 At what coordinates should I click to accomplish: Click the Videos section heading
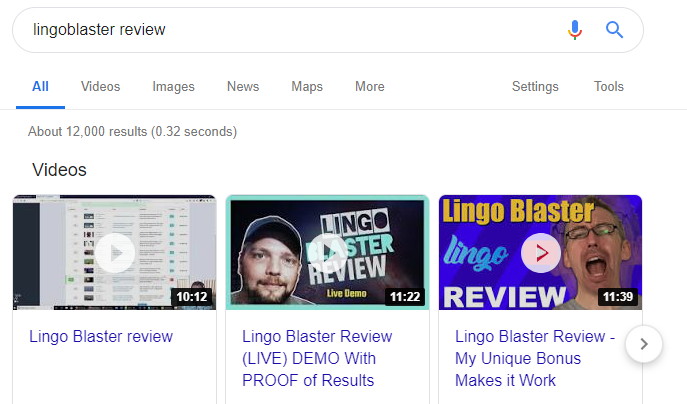tap(60, 170)
